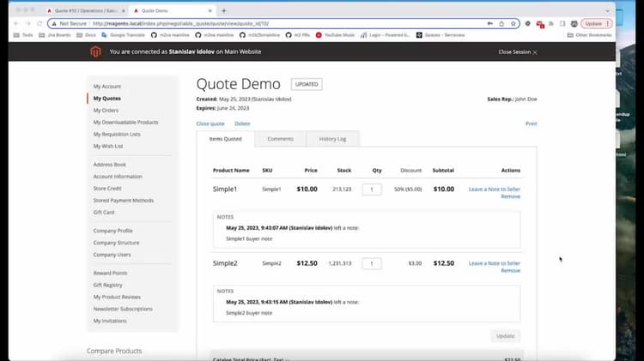
Task: Open the YouTube Music bookmark
Action: 335,35
